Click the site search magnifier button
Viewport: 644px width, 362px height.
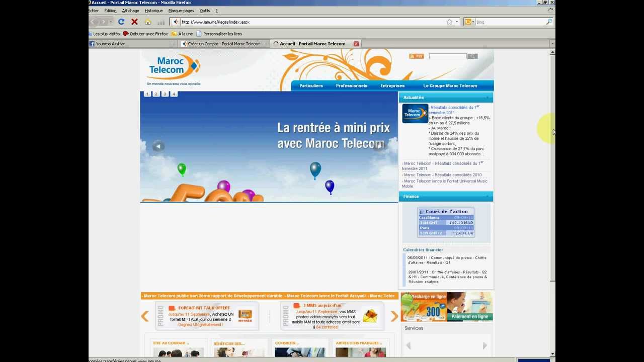click(472, 56)
